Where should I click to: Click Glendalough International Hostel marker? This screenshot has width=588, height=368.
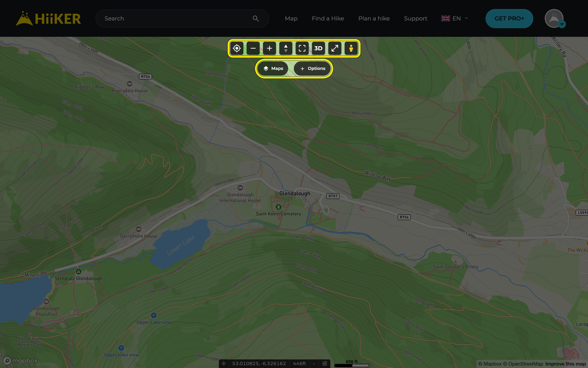pos(240,188)
